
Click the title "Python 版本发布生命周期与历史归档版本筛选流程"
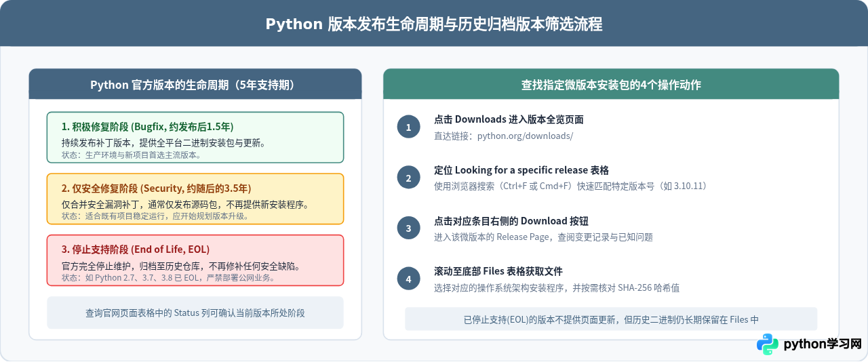(x=434, y=24)
